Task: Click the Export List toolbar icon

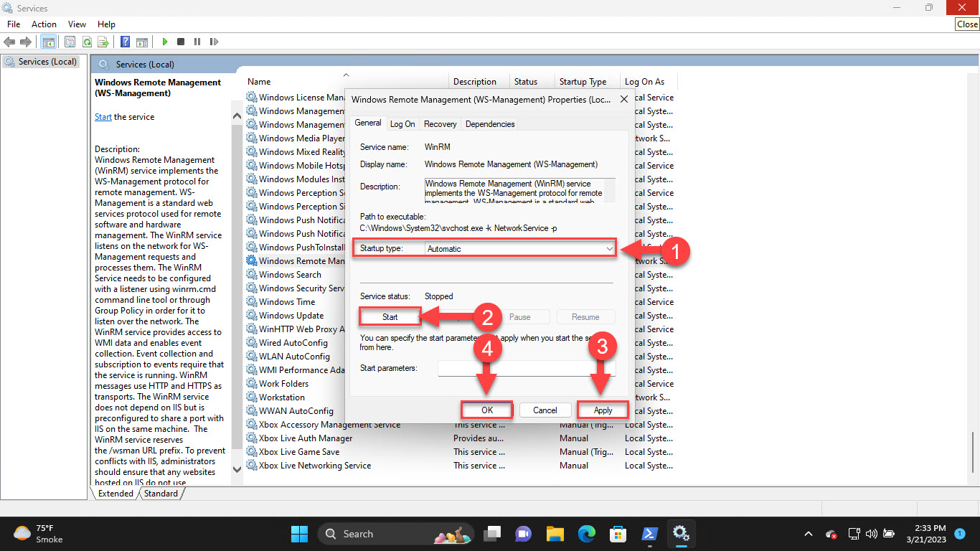Action: tap(103, 42)
